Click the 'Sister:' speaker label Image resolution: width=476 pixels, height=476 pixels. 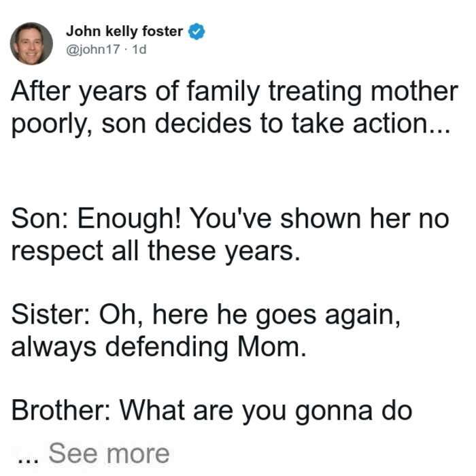50,314
